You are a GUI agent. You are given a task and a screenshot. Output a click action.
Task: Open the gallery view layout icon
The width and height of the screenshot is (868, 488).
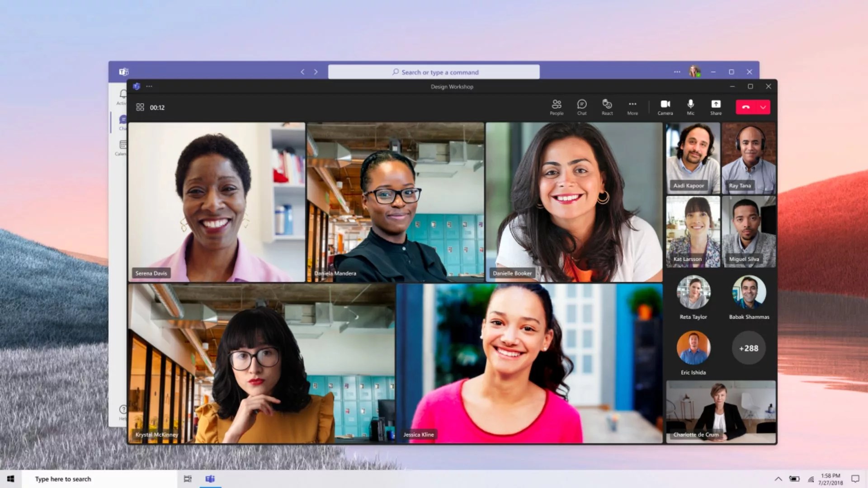(x=140, y=107)
